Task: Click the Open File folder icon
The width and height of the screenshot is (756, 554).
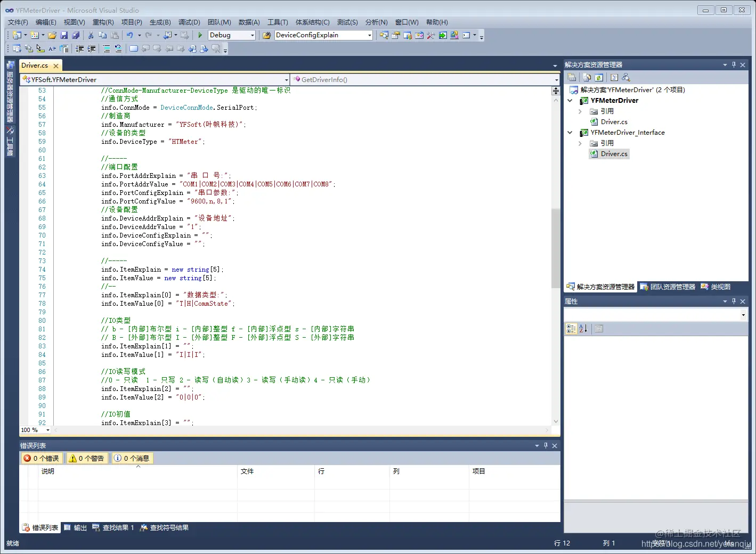Action: pyautogui.click(x=52, y=35)
